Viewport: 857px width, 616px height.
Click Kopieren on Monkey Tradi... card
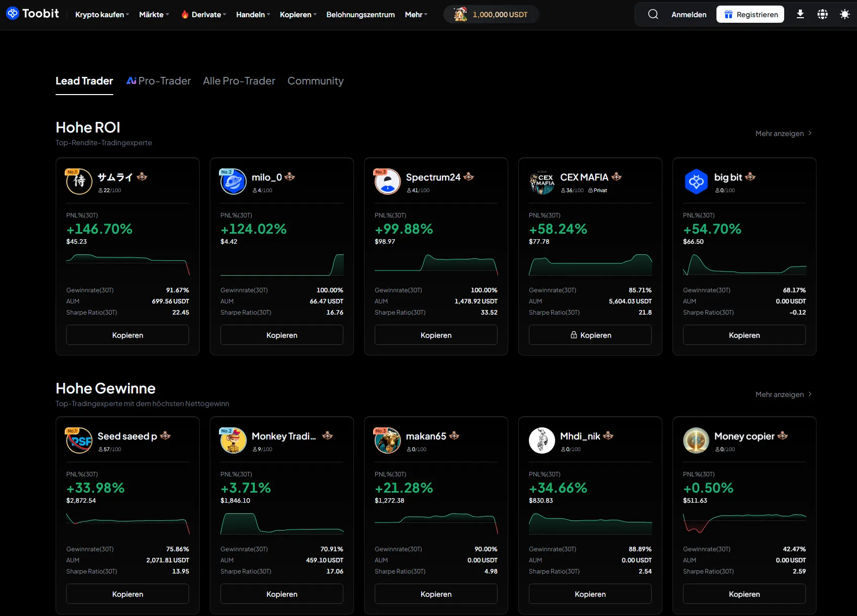coord(282,594)
